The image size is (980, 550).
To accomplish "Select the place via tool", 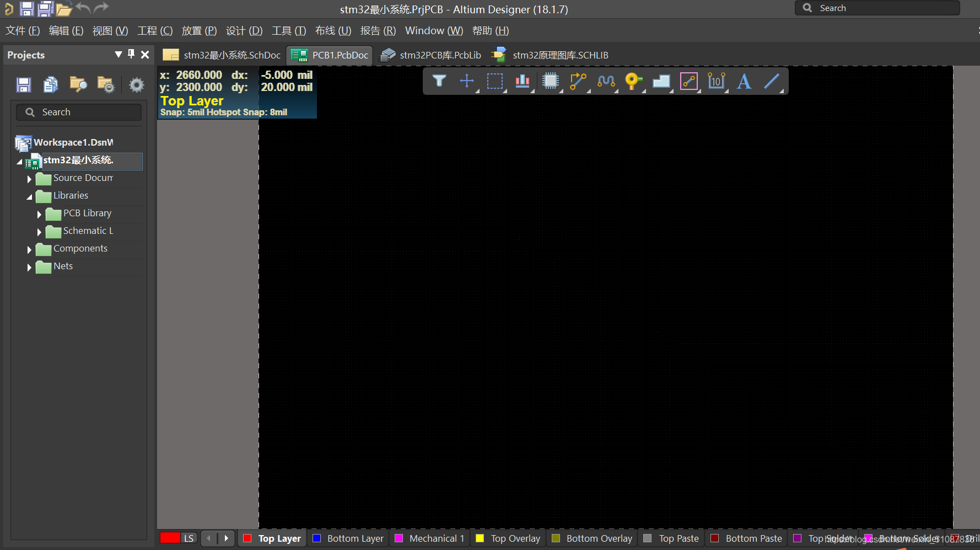I will pyautogui.click(x=633, y=81).
